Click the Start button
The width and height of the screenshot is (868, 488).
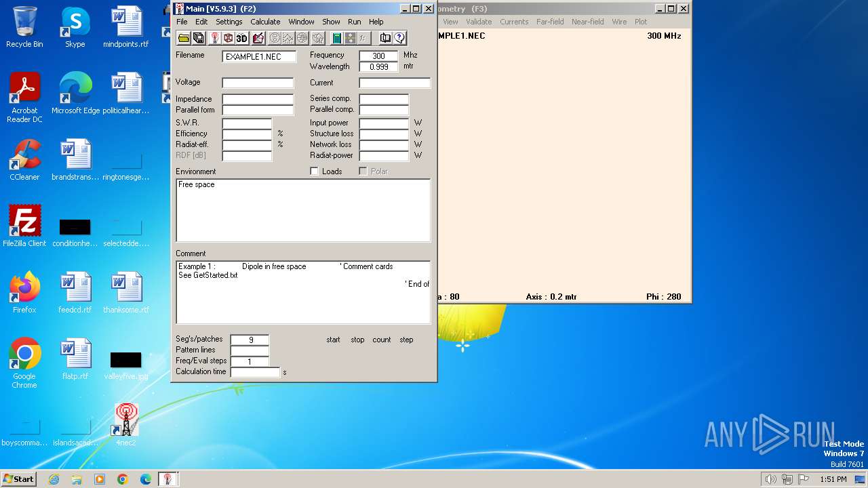(x=19, y=479)
